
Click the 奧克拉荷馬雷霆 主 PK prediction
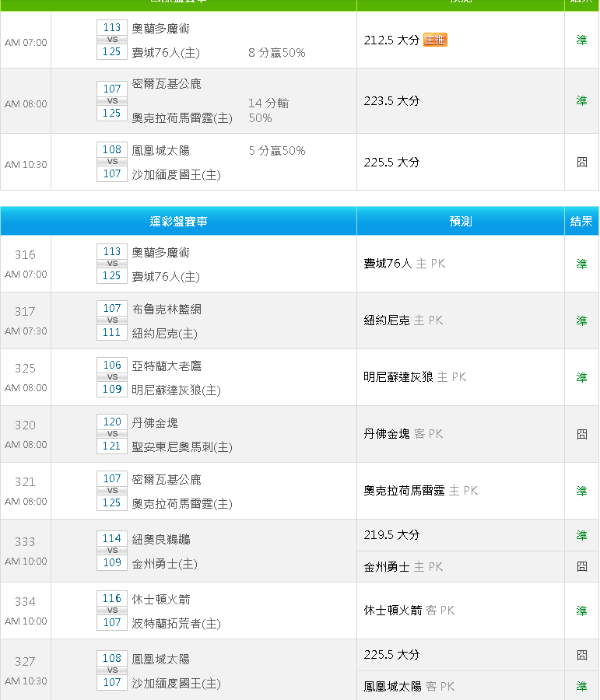click(x=420, y=490)
